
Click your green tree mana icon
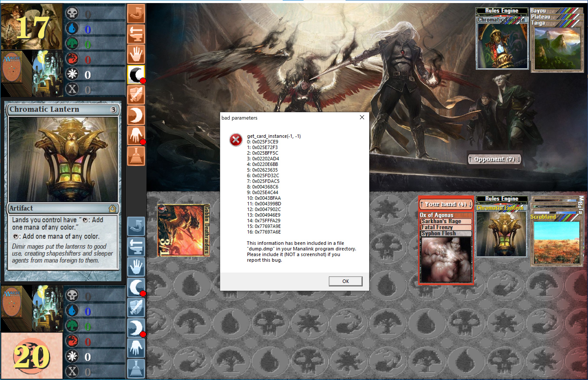(x=72, y=326)
